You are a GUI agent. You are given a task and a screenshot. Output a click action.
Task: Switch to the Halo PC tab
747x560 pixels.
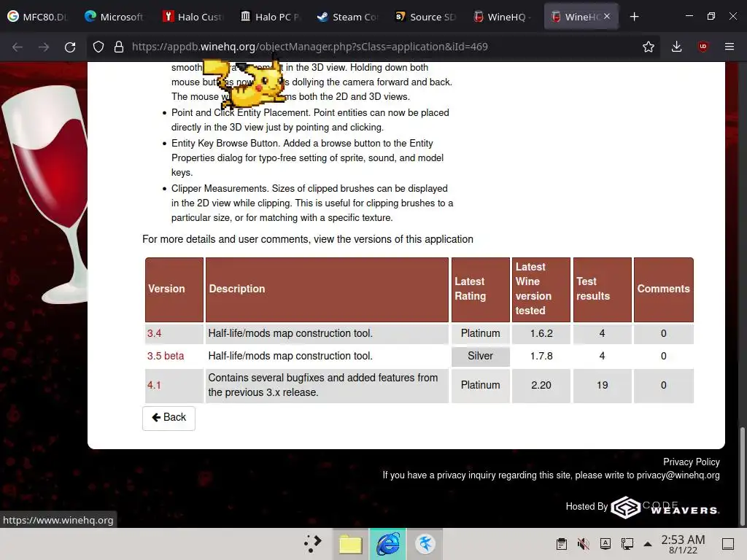pos(270,17)
